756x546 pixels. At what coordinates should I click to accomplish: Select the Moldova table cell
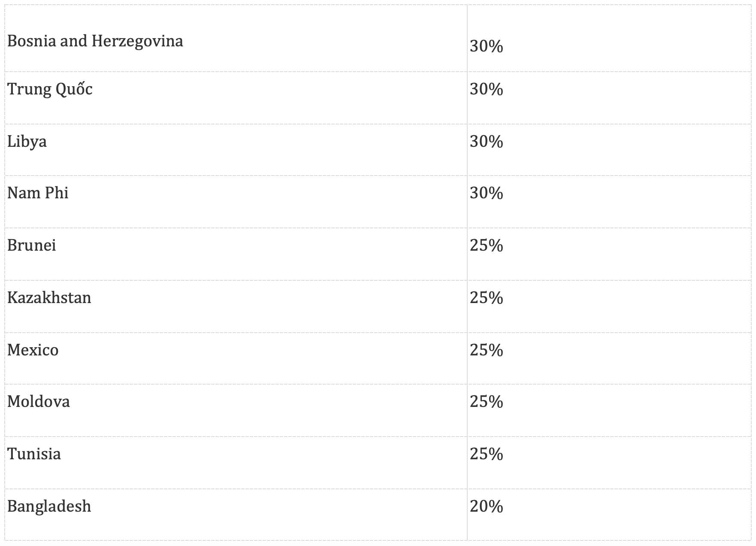[39, 402]
